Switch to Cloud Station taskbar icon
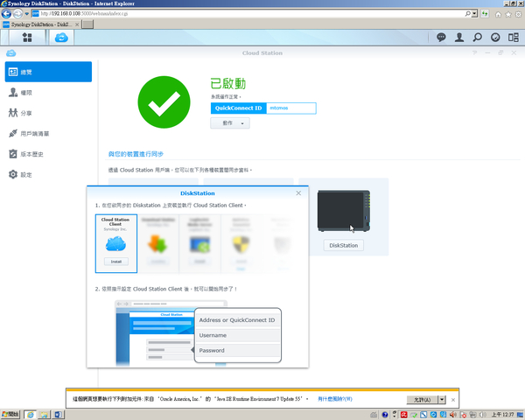Image resolution: width=525 pixels, height=420 pixels. pyautogui.click(x=61, y=37)
